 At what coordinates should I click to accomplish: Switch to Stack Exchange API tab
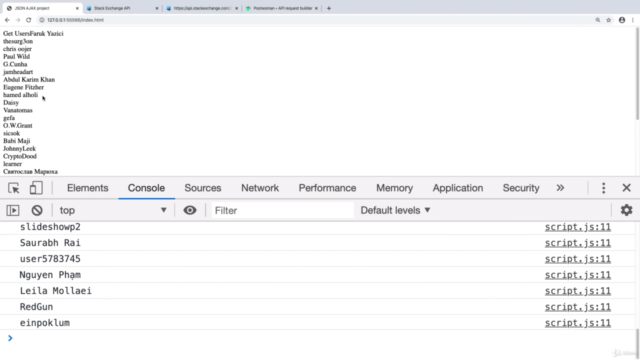(121, 8)
